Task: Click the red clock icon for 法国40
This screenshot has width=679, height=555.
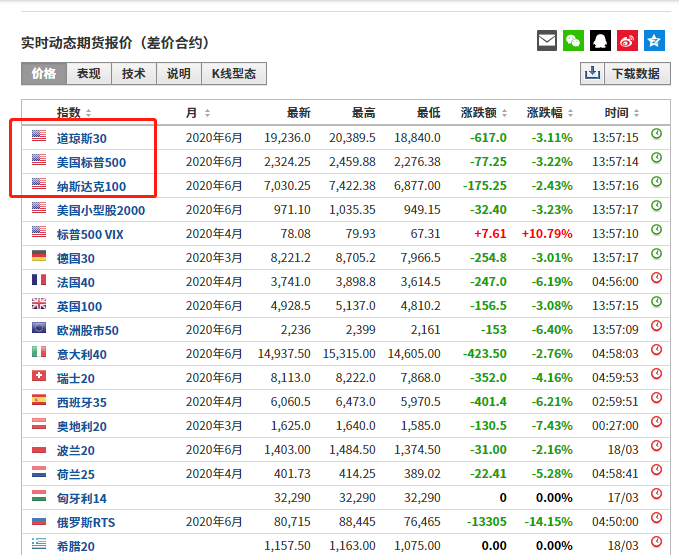Action: [x=656, y=278]
